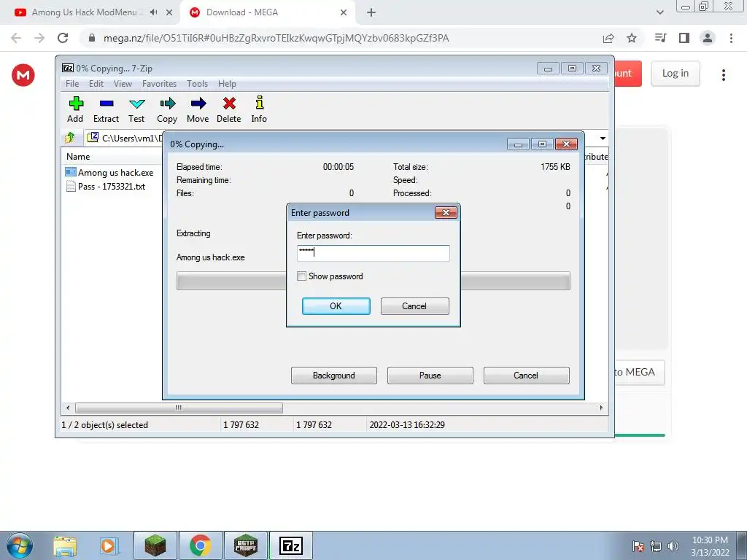Mute the YouTube tab audio icon
747x560 pixels.
pyautogui.click(x=153, y=12)
